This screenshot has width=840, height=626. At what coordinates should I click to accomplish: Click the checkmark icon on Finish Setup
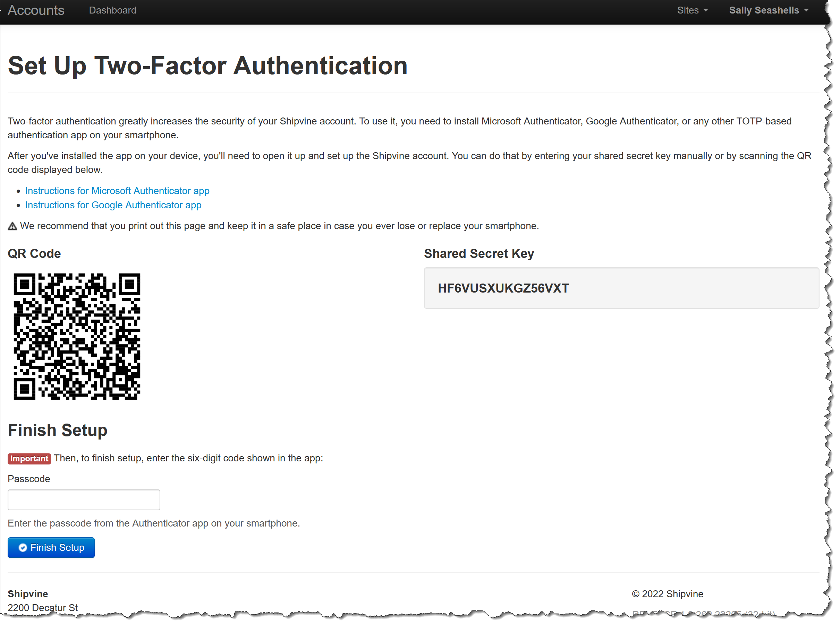23,548
